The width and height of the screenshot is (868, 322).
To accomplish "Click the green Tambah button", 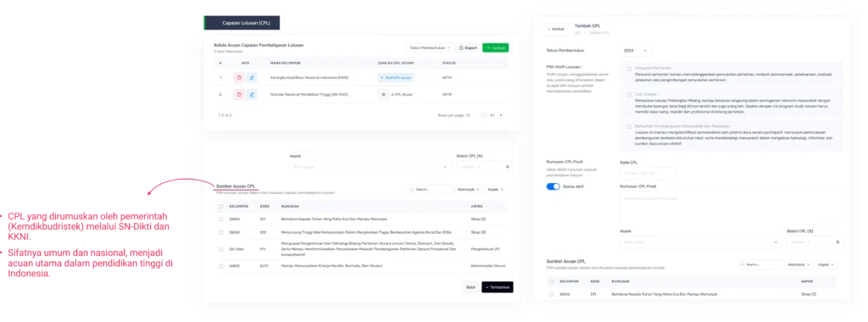I will (495, 48).
